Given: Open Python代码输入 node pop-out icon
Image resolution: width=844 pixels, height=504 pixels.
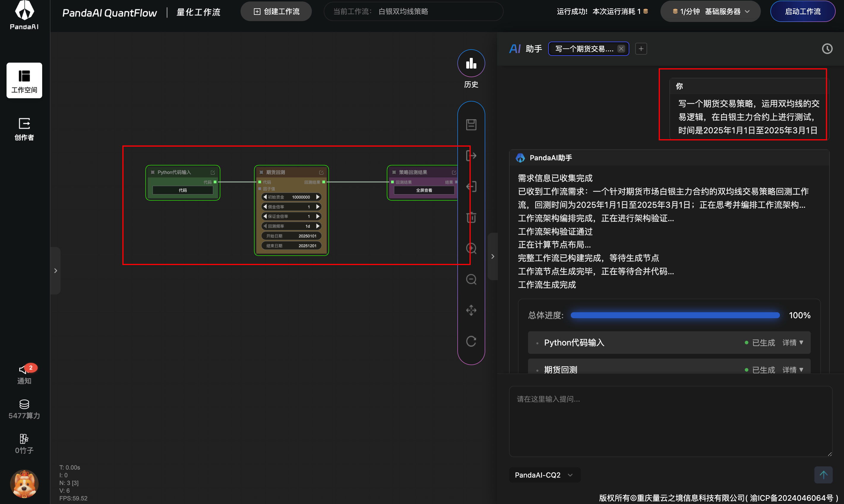Looking at the screenshot, I should [x=213, y=172].
